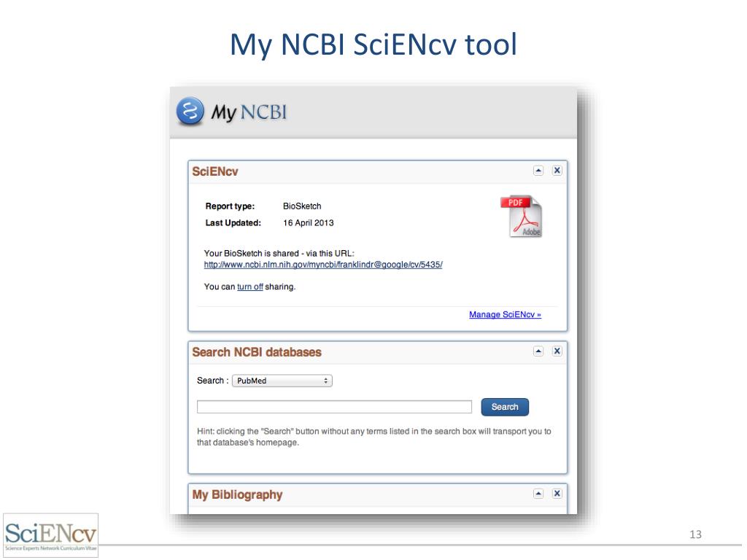Click the My NCBI header text
This screenshot has width=747, height=560.
click(249, 113)
